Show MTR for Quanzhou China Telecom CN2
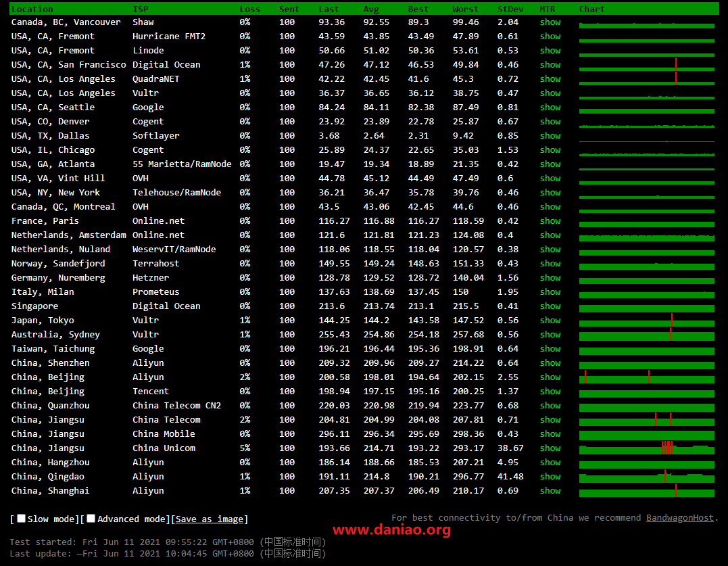 click(x=550, y=405)
